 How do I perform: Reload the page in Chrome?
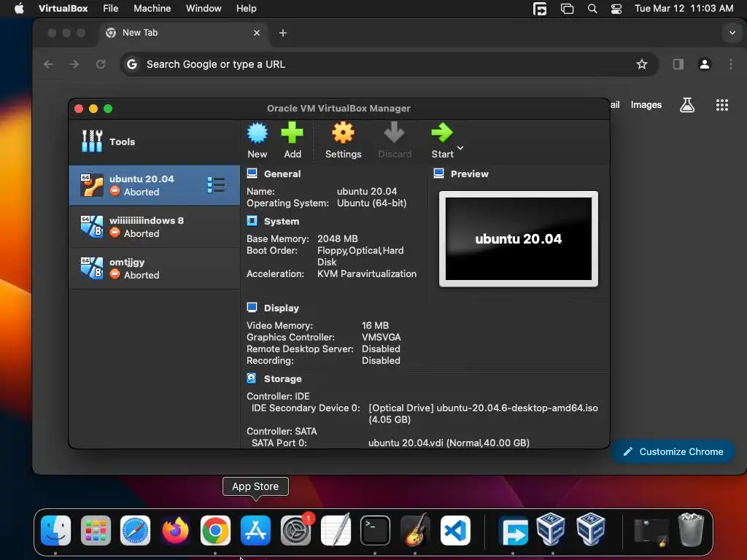(x=100, y=64)
